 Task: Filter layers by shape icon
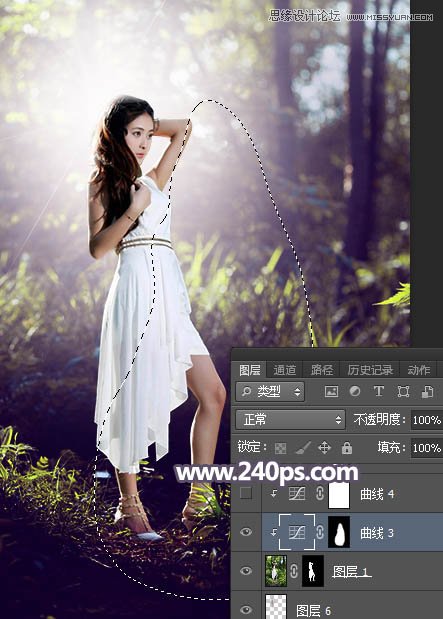[403, 392]
